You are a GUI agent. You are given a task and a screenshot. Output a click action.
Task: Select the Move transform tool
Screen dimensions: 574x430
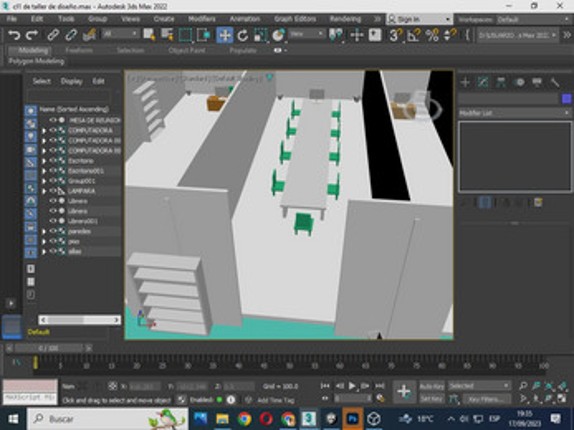click(x=224, y=35)
